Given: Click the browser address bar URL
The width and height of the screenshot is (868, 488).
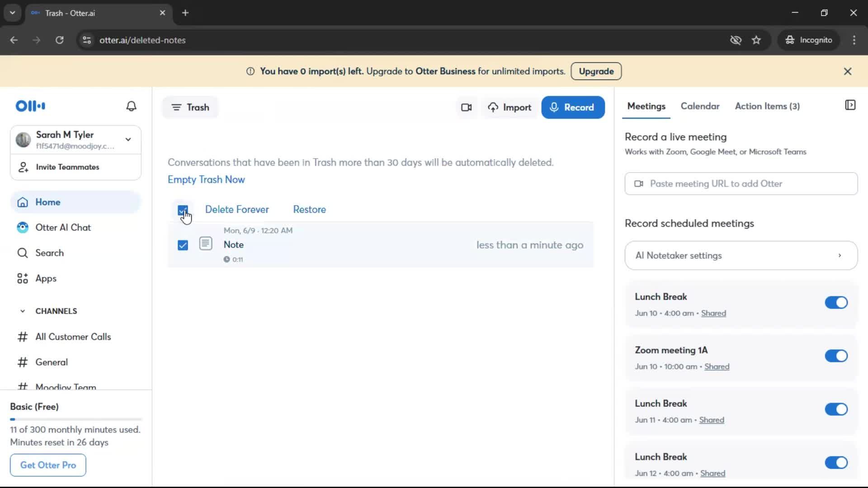Looking at the screenshot, I should 142,40.
